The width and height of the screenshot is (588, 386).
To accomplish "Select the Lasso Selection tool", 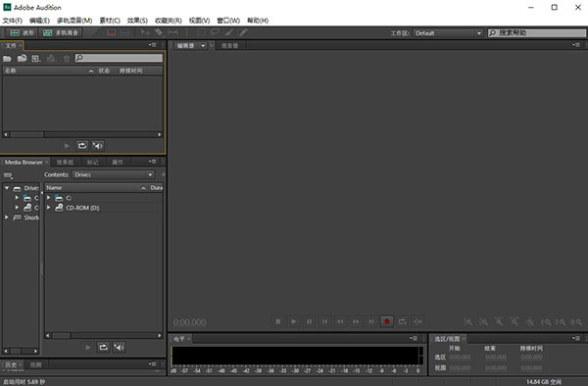I will (215, 33).
